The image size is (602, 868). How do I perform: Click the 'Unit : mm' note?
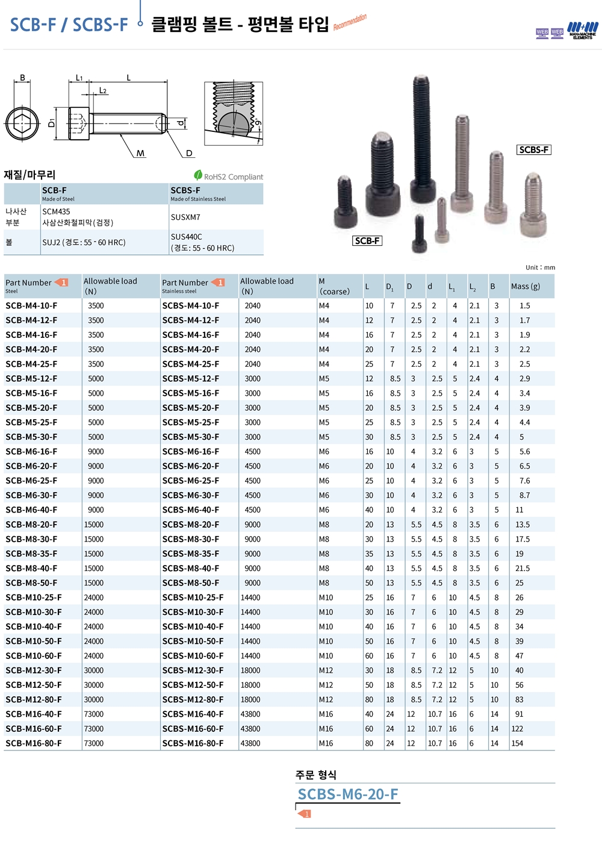(x=541, y=267)
